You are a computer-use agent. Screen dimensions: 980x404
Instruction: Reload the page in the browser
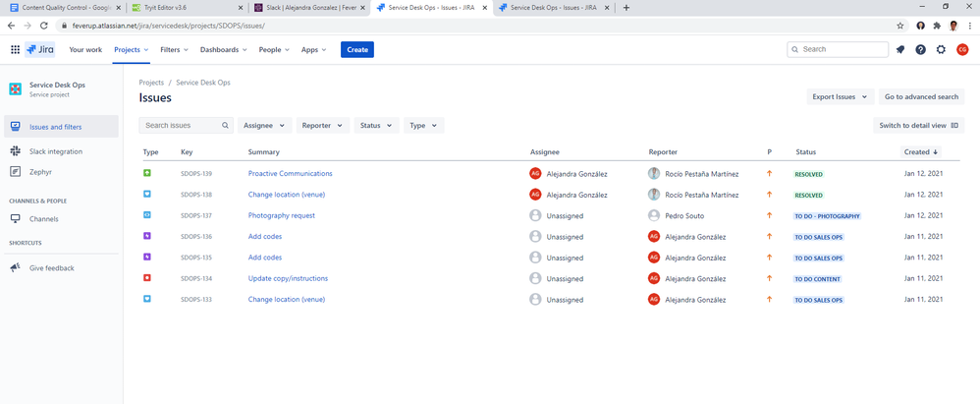[44, 26]
